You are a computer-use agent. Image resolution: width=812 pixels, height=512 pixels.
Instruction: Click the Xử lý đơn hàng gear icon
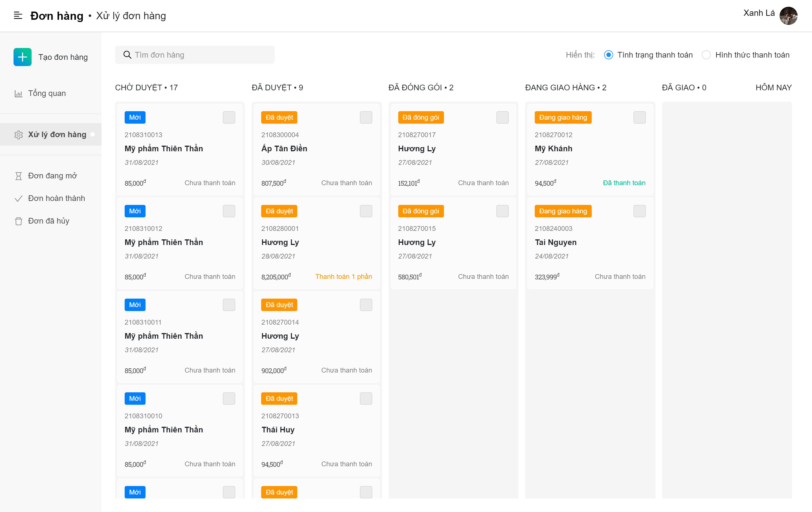tap(19, 135)
